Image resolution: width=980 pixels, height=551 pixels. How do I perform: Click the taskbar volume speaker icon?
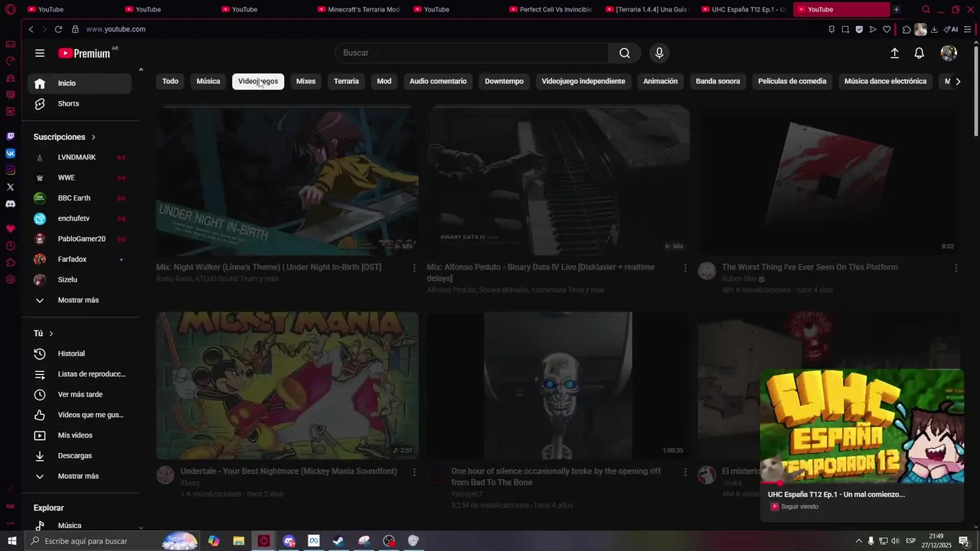(894, 541)
